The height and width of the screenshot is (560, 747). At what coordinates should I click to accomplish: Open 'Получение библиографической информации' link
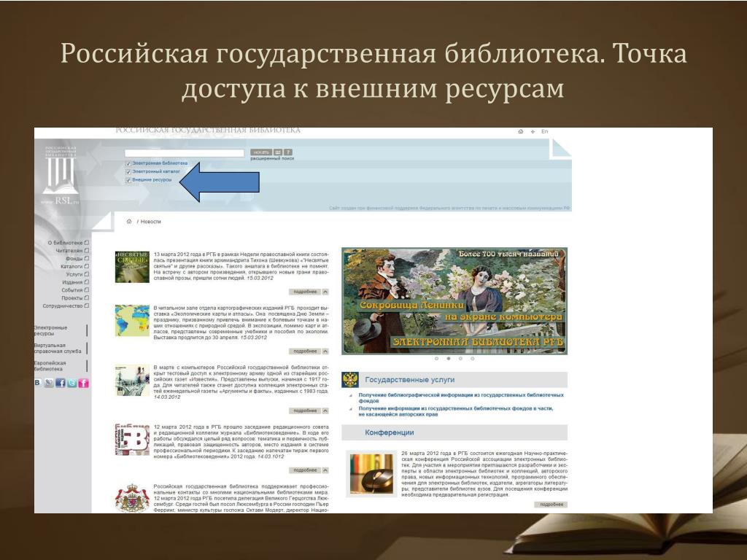pos(461,398)
